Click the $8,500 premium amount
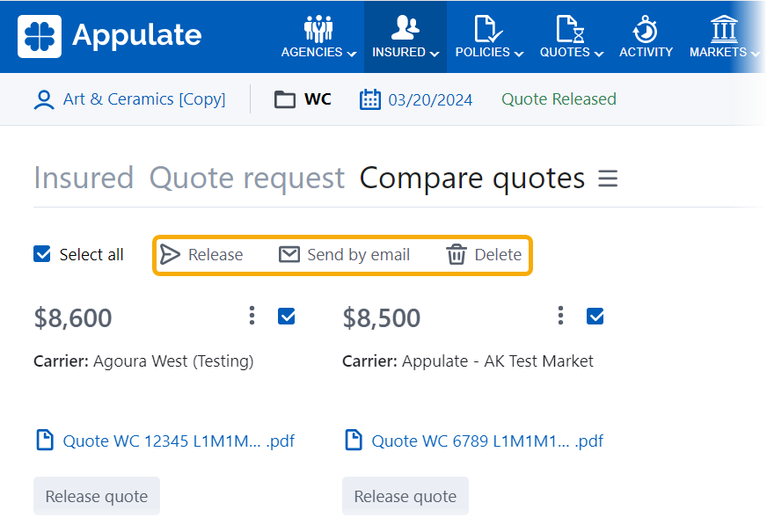 click(x=382, y=317)
